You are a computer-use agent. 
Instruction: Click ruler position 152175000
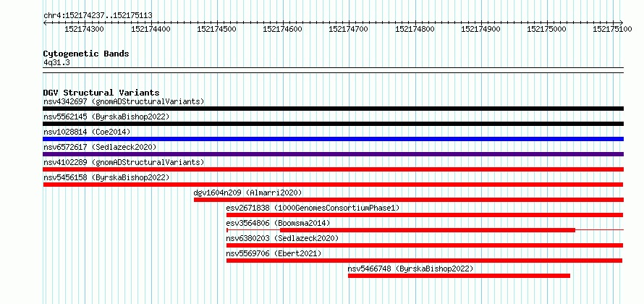pos(546,29)
